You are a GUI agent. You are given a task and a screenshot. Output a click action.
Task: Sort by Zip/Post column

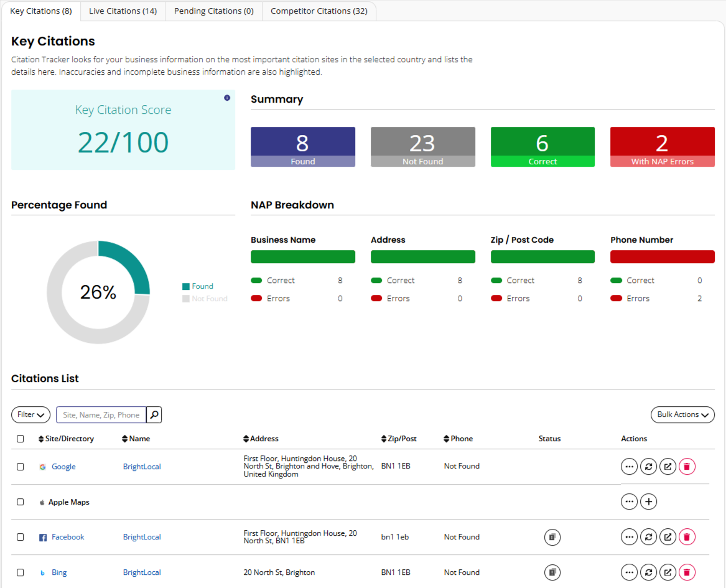[x=399, y=439]
